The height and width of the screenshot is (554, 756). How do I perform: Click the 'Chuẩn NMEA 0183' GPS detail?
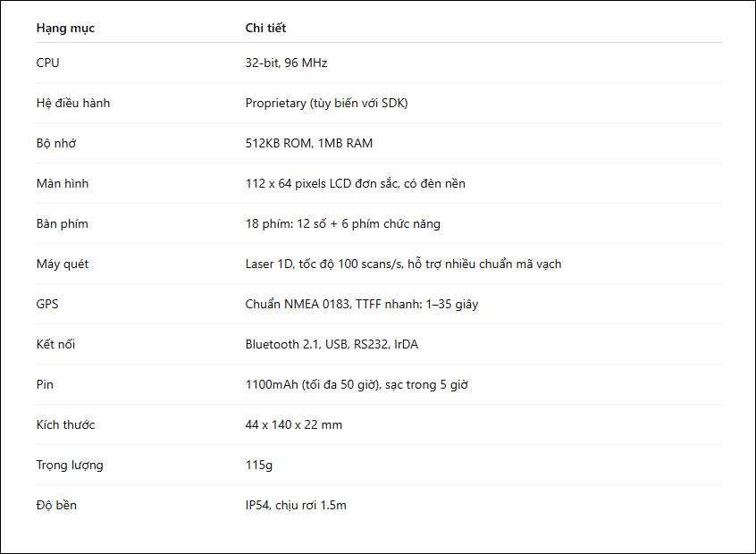pos(297,304)
